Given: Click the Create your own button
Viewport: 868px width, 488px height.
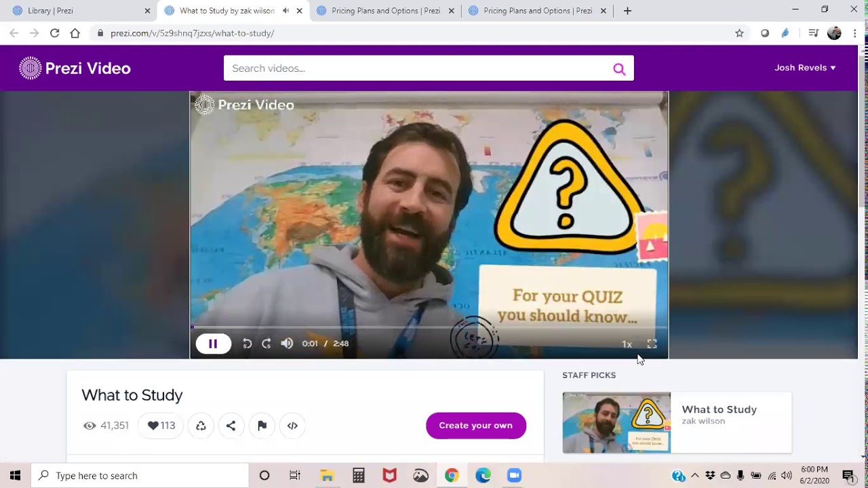Looking at the screenshot, I should point(476,426).
